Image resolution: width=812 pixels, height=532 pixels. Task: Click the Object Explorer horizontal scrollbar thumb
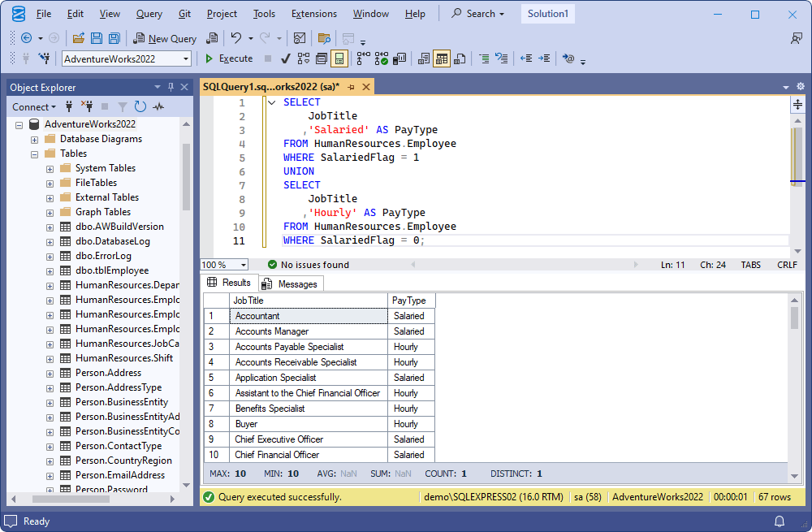[x=71, y=499]
